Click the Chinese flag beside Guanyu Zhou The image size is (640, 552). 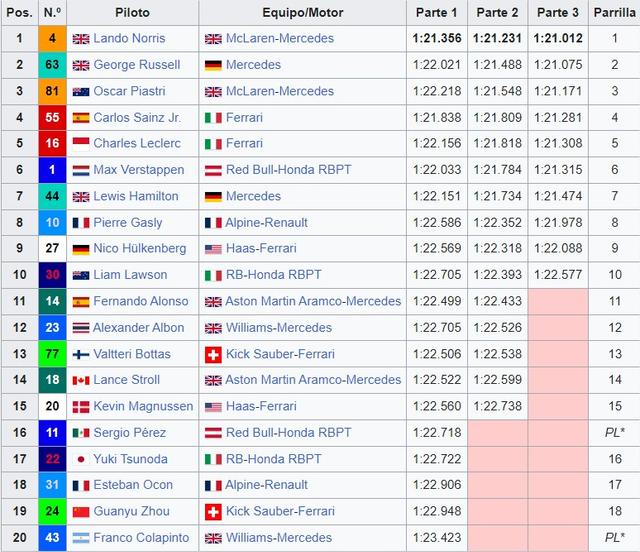pos(81,512)
